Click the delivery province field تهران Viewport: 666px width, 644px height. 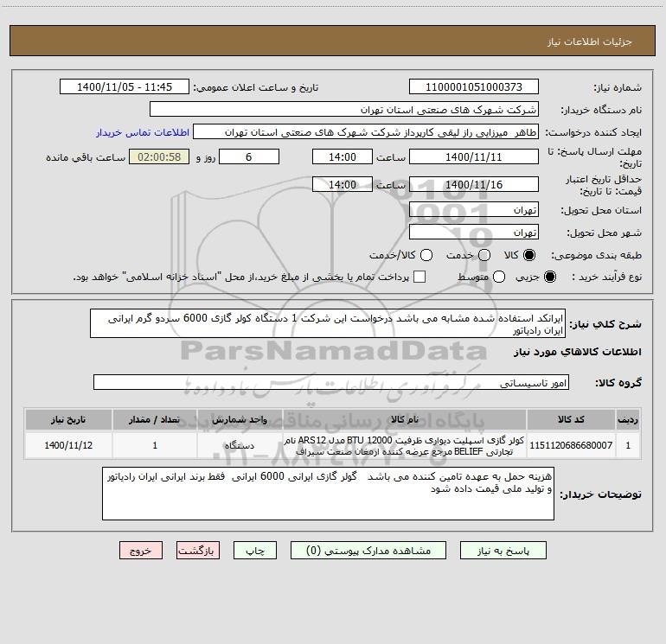pos(474,210)
